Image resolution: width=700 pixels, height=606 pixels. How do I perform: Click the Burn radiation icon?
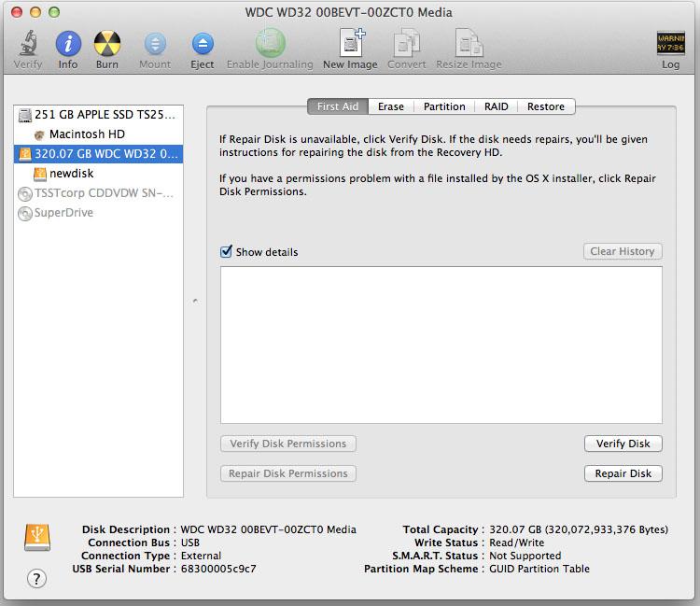coord(107,44)
